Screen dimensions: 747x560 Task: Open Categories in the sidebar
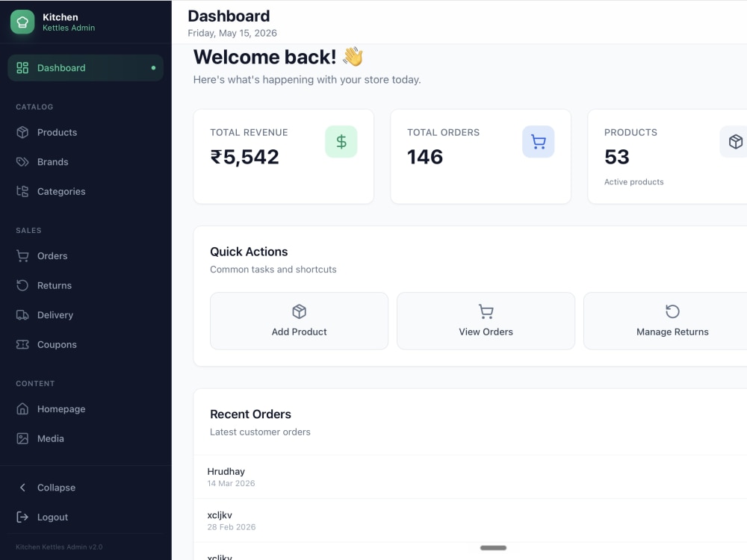(86, 191)
